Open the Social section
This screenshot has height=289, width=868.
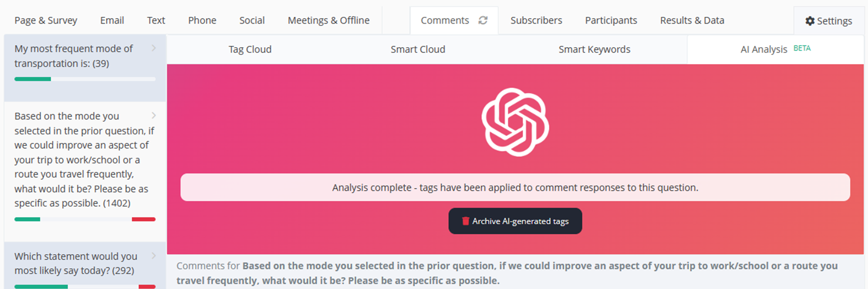252,20
